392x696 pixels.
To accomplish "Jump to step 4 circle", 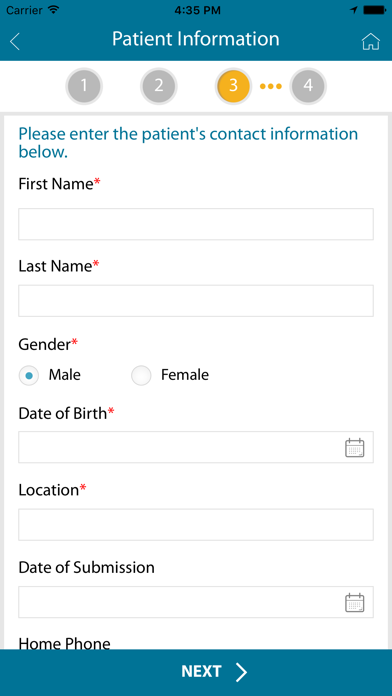I will [x=308, y=86].
